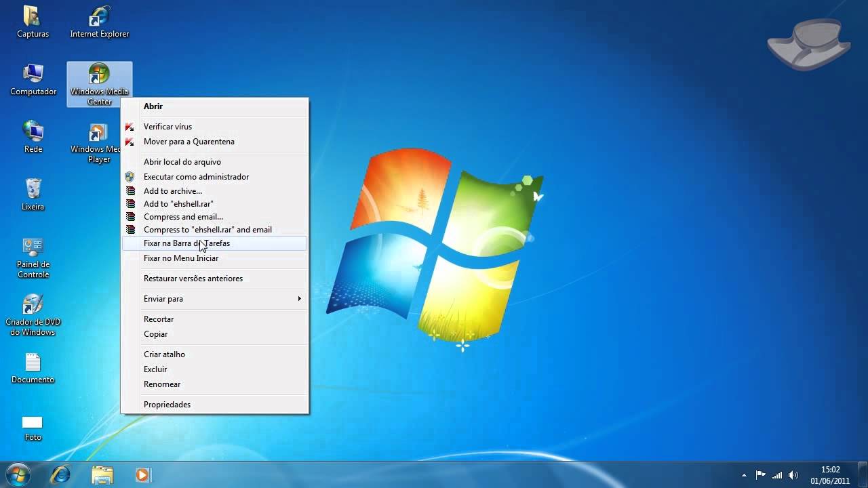Open the Start menu orb
The height and width of the screenshot is (488, 868).
(x=18, y=474)
